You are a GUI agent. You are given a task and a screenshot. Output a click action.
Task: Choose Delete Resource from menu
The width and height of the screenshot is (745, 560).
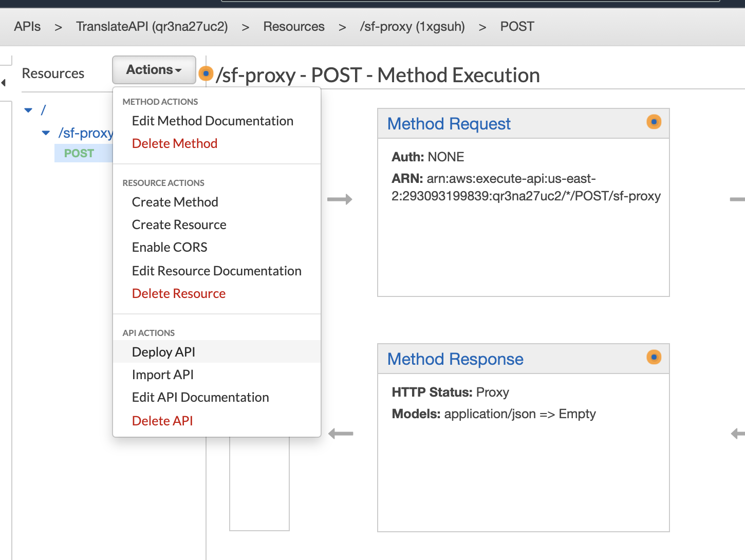[x=178, y=293]
